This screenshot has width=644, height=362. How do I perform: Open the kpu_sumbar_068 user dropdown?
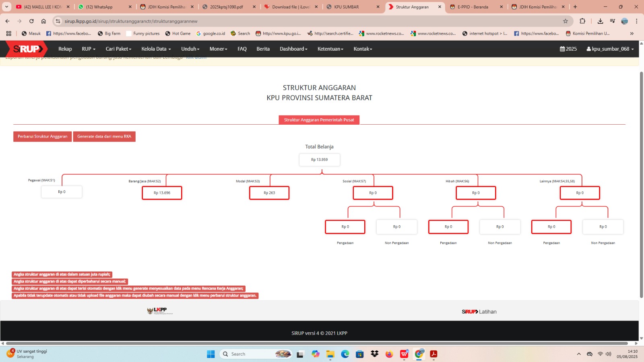(610, 49)
